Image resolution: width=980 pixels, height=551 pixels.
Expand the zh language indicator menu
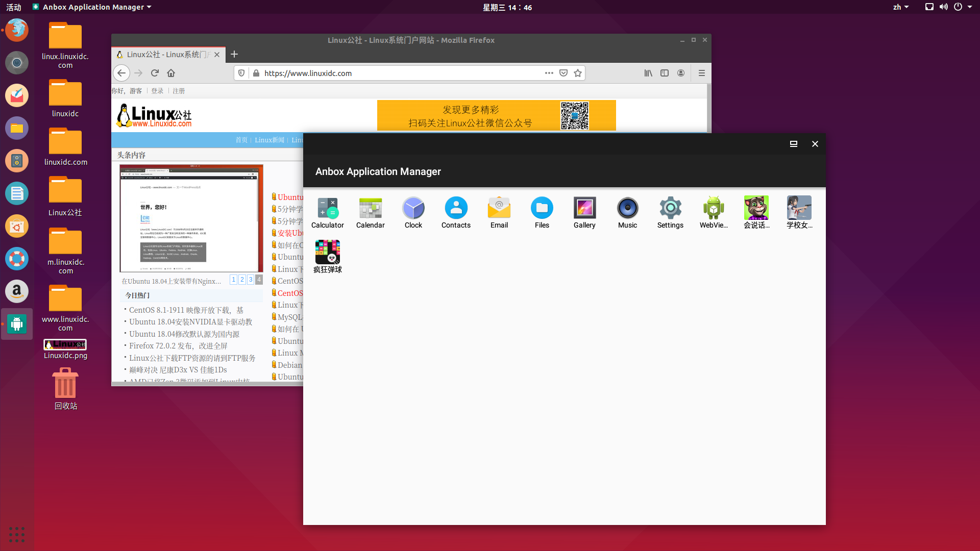901,7
